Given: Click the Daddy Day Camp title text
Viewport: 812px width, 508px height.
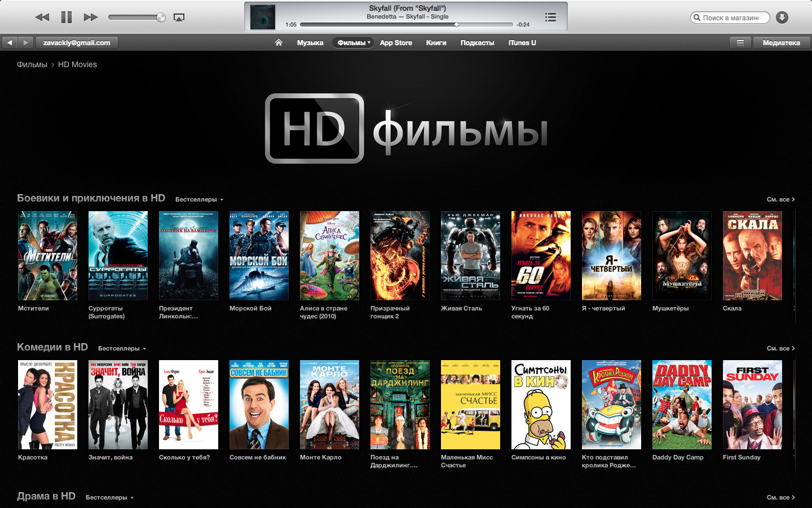Looking at the screenshot, I should [x=678, y=457].
